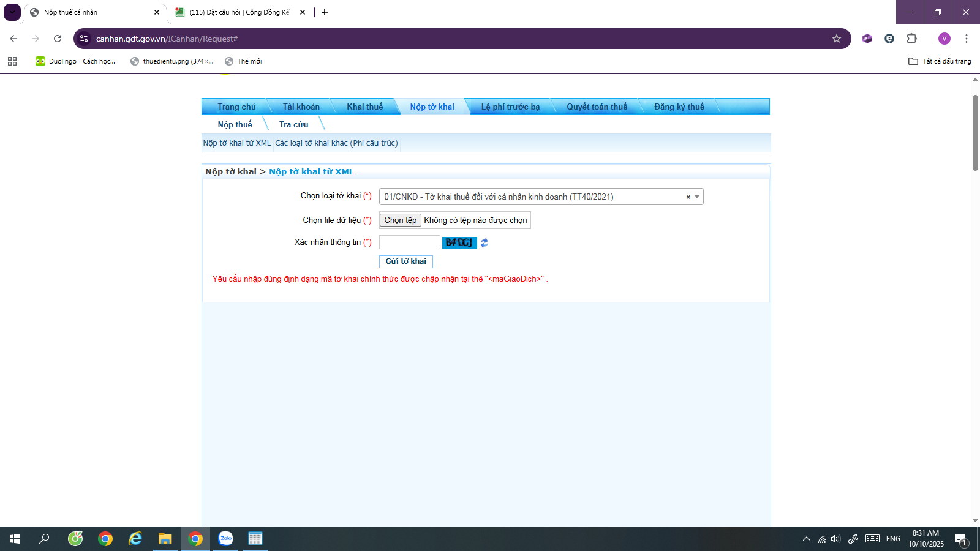Viewport: 980px width, 551px height.
Task: Open the tab search dropdown
Action: click(x=12, y=12)
